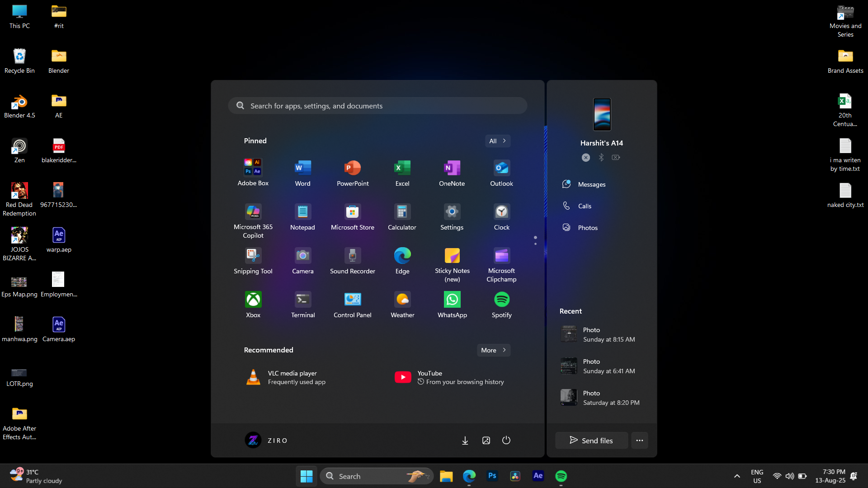Image resolution: width=868 pixels, height=488 pixels.
Task: Click the phone battery status icon
Action: pyautogui.click(x=616, y=157)
